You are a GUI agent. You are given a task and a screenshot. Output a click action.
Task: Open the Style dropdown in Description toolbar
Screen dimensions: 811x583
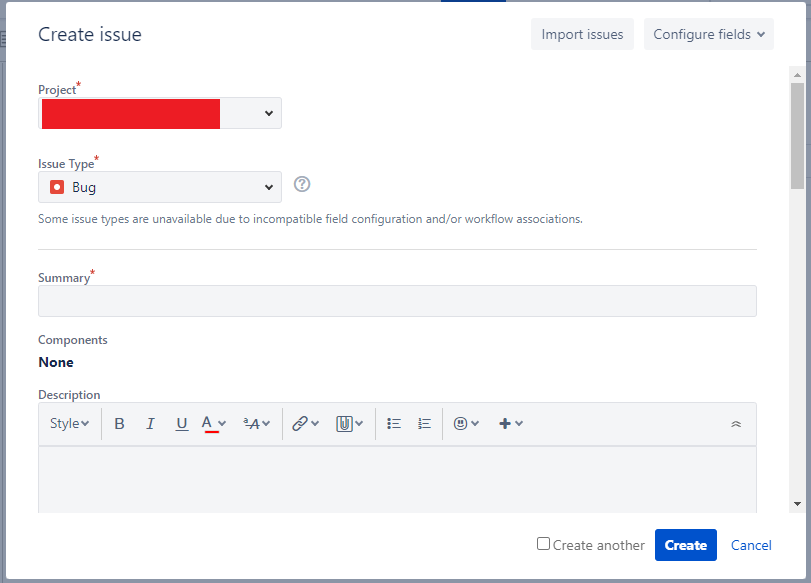click(x=68, y=423)
